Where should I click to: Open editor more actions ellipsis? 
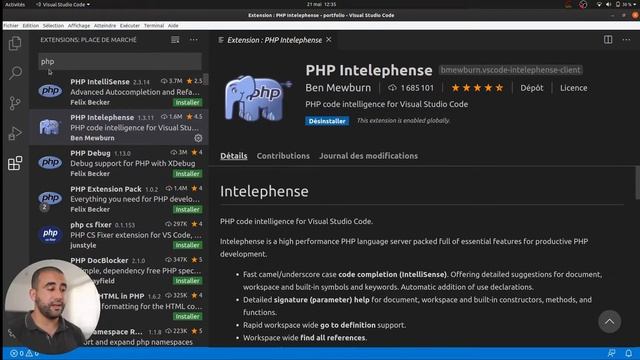626,40
